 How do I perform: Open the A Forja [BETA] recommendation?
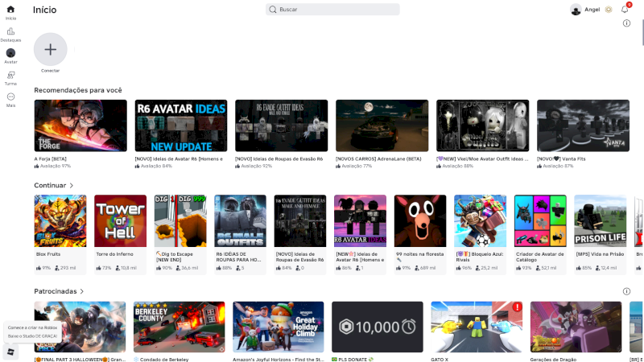click(80, 125)
